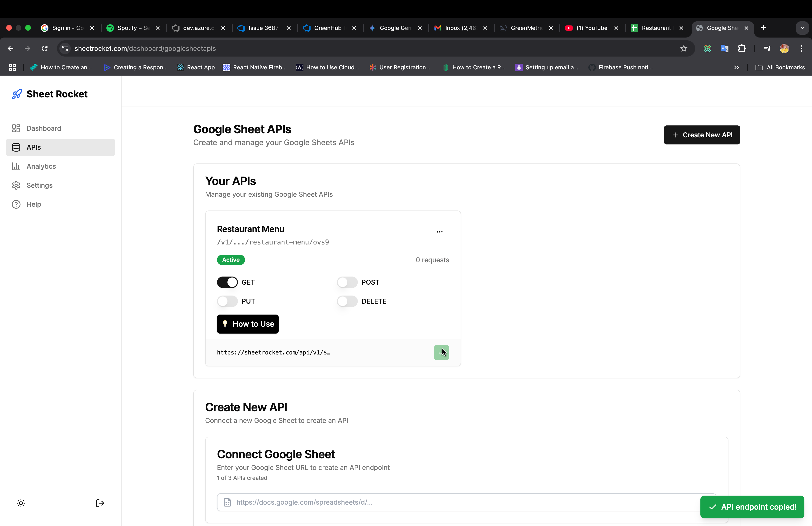Enable the POST method toggle

(347, 282)
